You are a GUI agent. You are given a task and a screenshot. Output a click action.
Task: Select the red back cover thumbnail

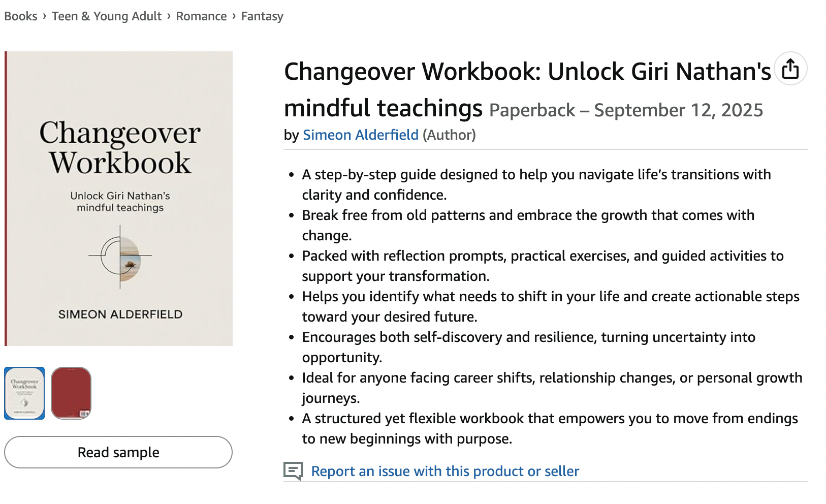click(x=71, y=393)
